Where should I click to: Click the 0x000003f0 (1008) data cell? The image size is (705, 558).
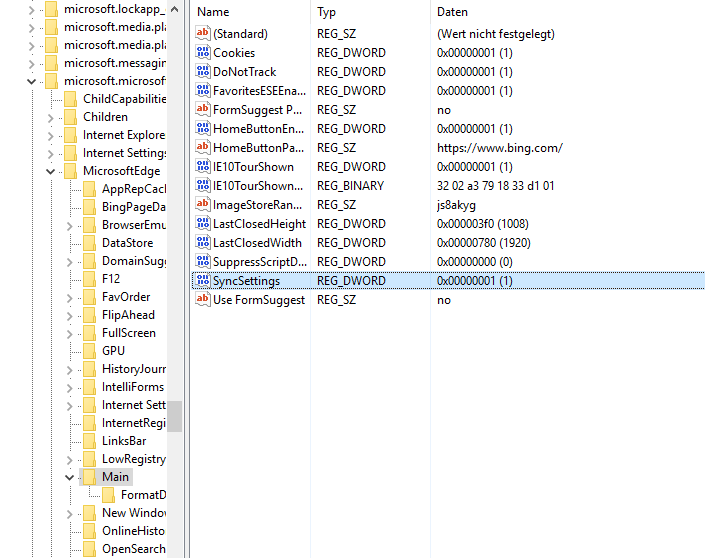(482, 223)
